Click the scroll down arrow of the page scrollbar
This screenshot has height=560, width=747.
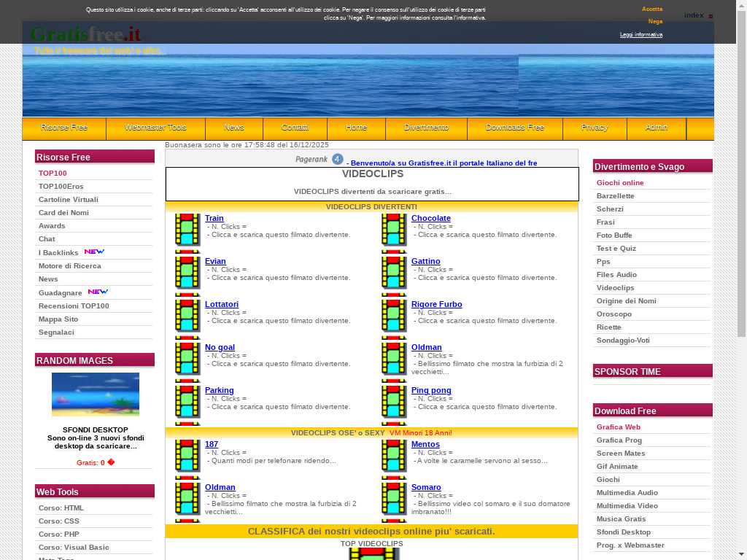pos(741,554)
